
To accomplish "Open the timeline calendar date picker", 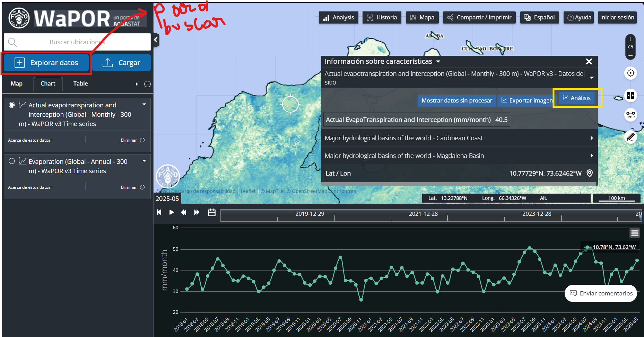I will coord(212,212).
